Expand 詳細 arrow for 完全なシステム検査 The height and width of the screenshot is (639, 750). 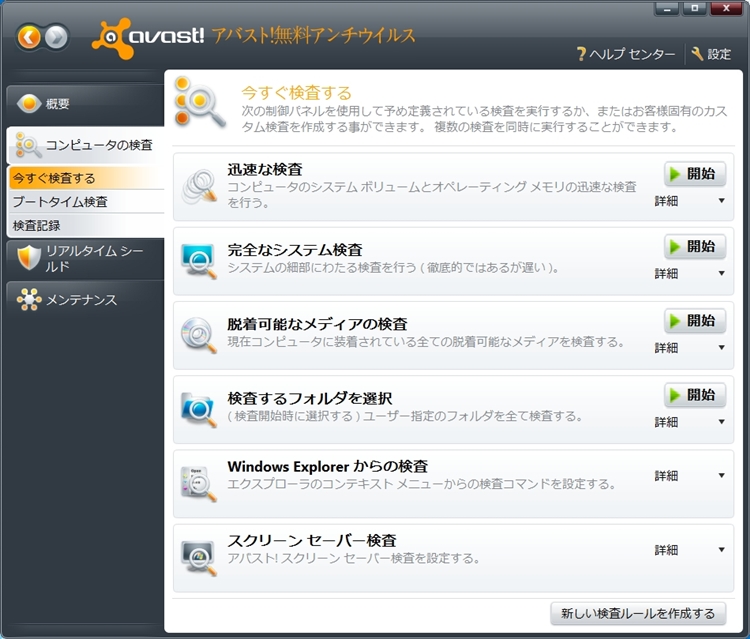tap(721, 274)
